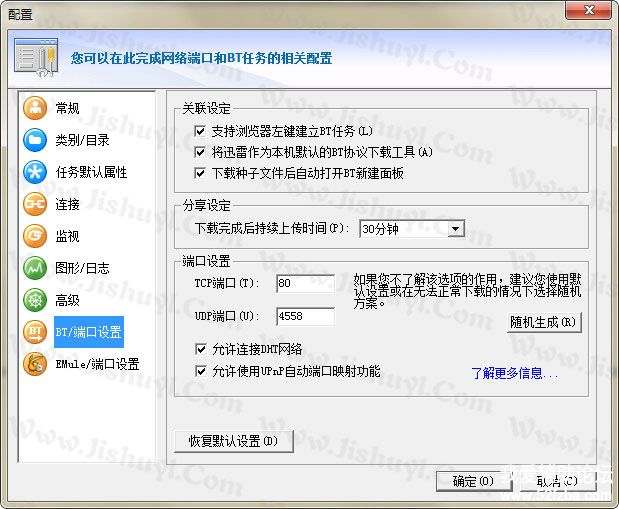Open the 类别/目录 settings page

click(82, 140)
